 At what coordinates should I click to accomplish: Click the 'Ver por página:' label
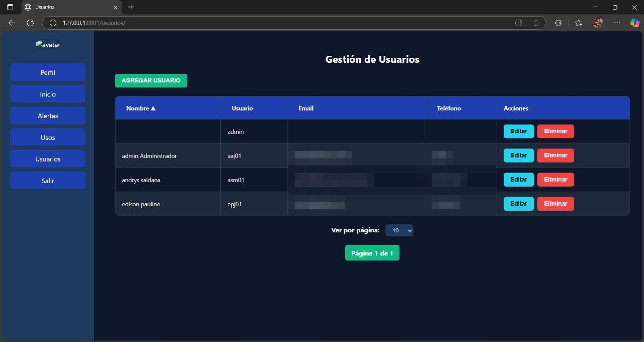pos(355,230)
